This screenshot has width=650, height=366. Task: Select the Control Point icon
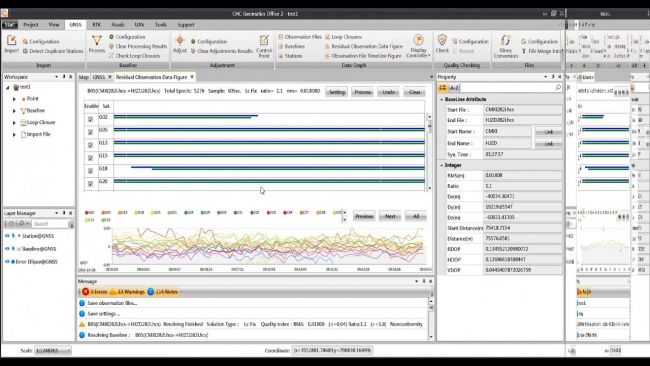coord(264,41)
